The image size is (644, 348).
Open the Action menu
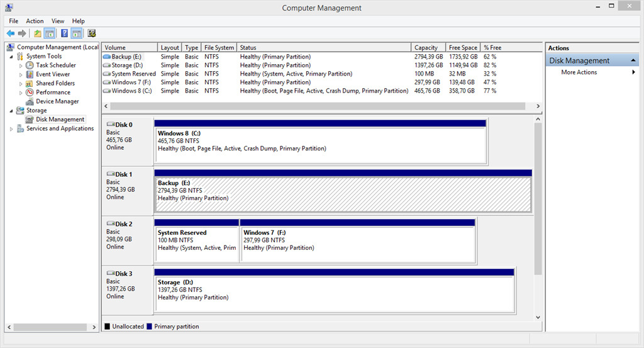tap(35, 21)
